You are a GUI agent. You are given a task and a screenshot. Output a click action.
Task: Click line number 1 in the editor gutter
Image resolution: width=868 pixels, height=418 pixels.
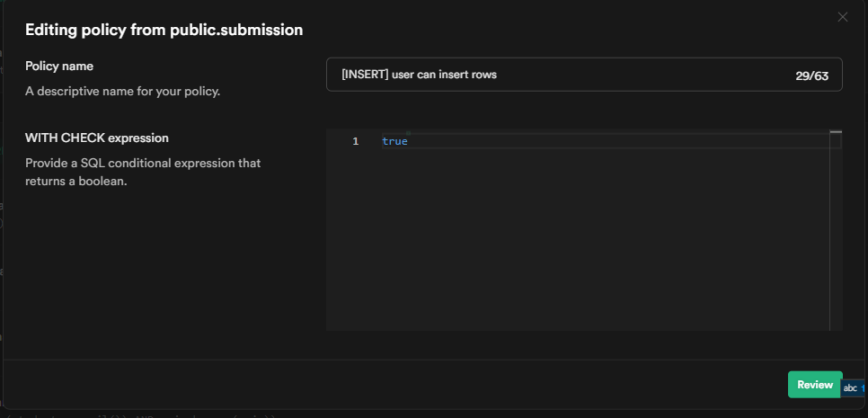(x=356, y=141)
